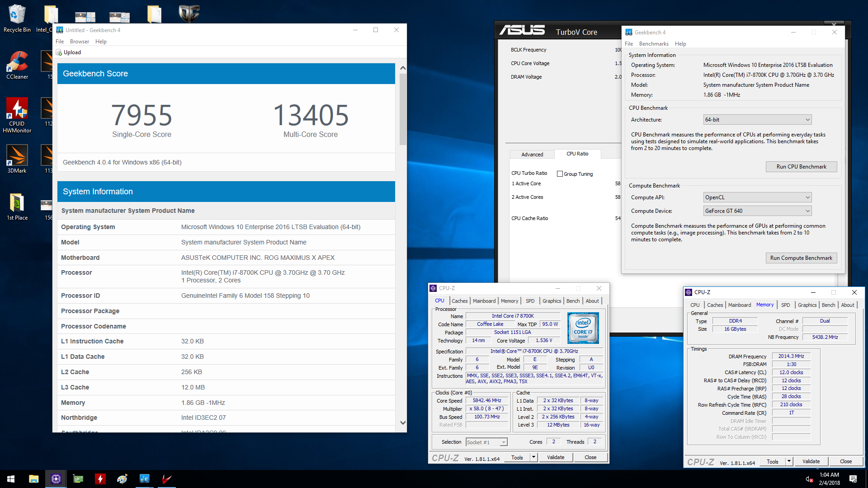Open Mainboard tab in CPU-Z memory window

point(740,305)
